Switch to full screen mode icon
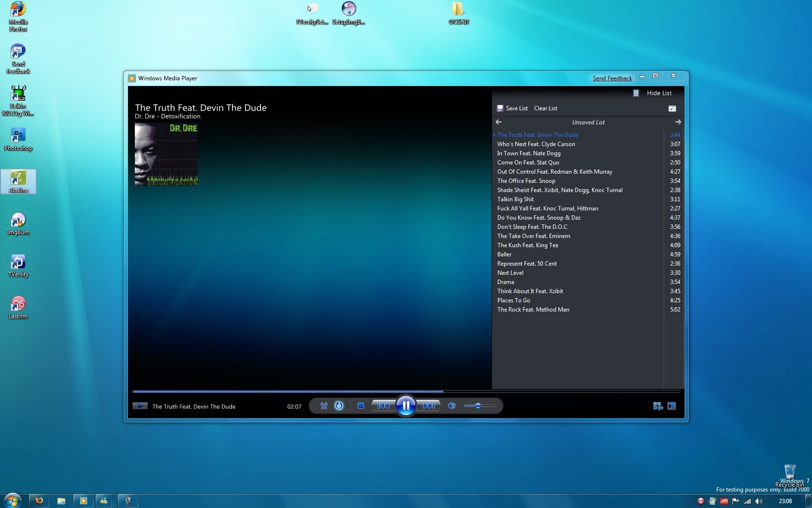 click(672, 406)
